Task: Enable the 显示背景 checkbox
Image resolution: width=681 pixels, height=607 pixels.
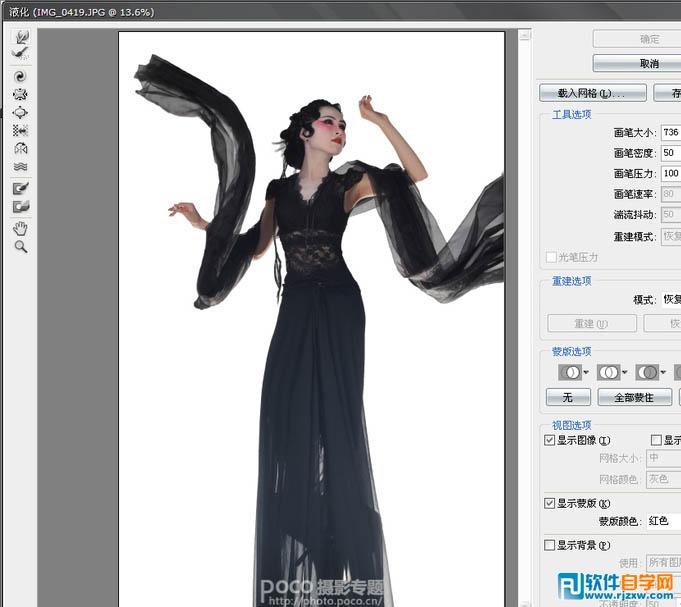Action: (x=549, y=544)
